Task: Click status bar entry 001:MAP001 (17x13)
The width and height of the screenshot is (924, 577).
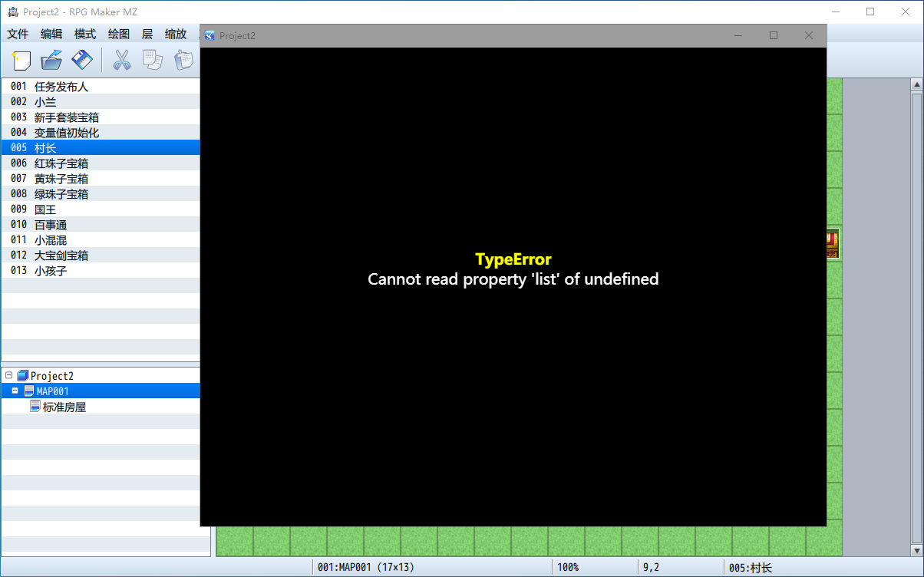Action: tap(366, 568)
